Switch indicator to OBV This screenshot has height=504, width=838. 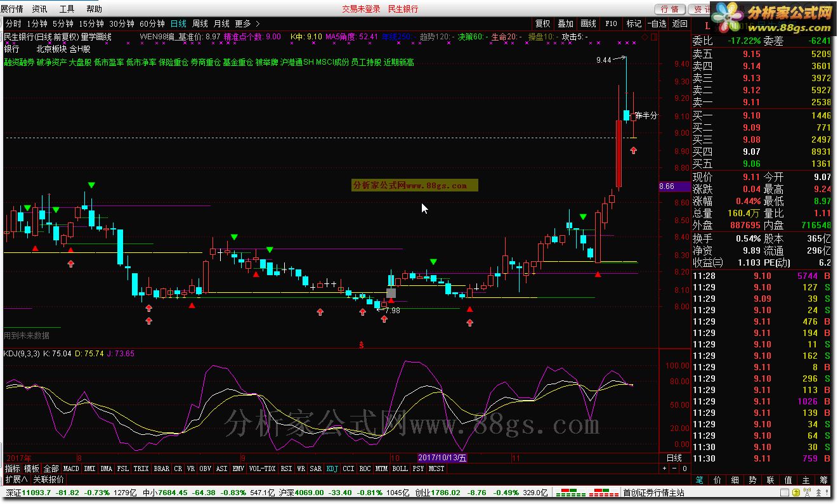206,468
